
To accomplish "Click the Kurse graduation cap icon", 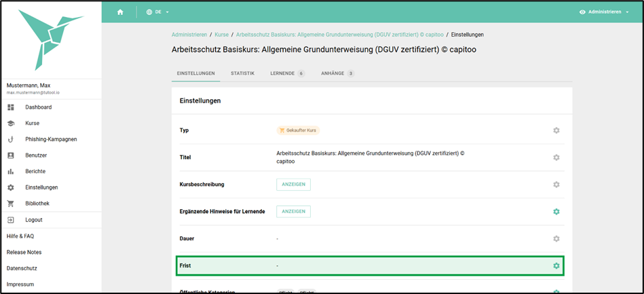I will pos(11,124).
